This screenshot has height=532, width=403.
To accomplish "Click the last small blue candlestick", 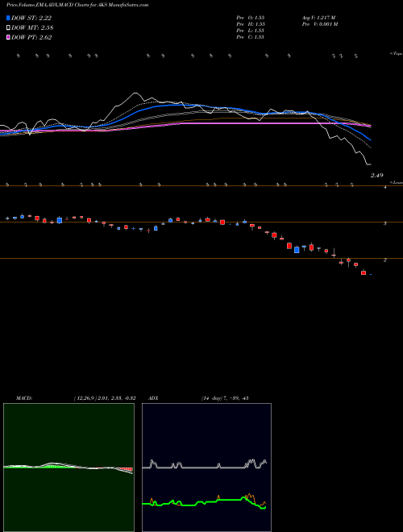I will [371, 275].
